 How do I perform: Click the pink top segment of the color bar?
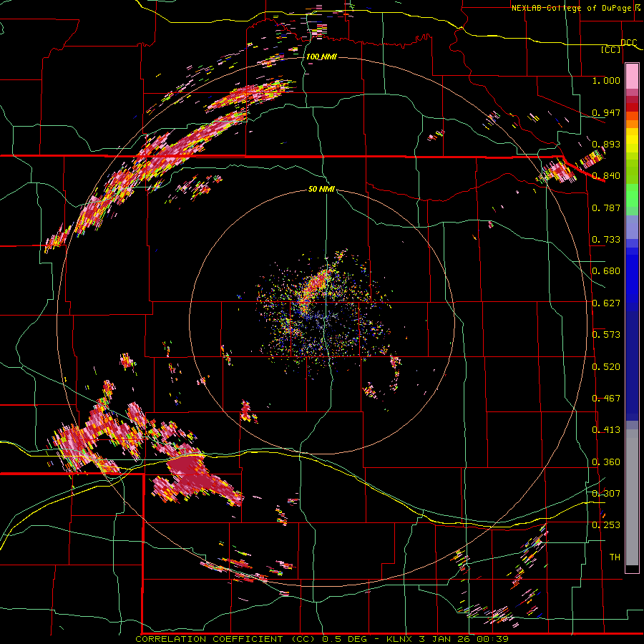pyautogui.click(x=632, y=76)
